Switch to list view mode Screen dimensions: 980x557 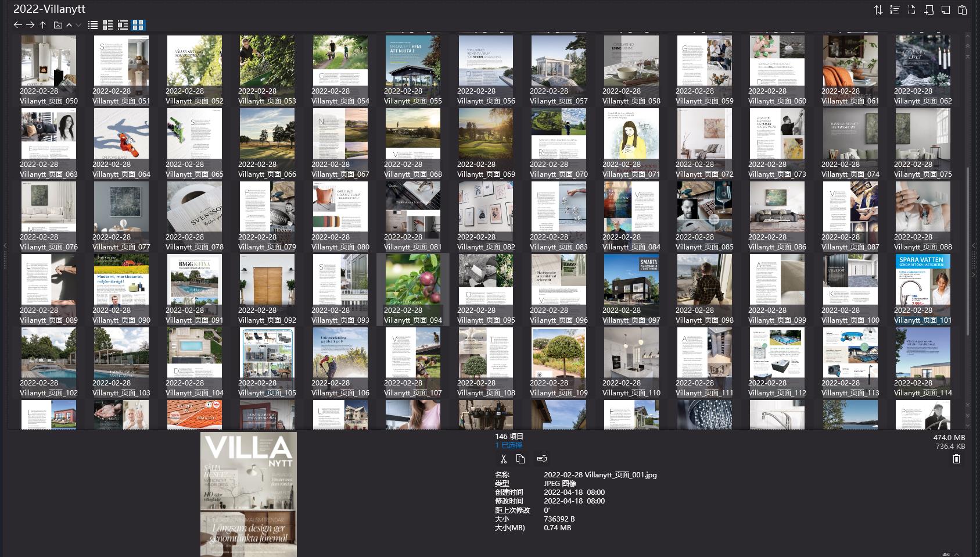(x=92, y=25)
